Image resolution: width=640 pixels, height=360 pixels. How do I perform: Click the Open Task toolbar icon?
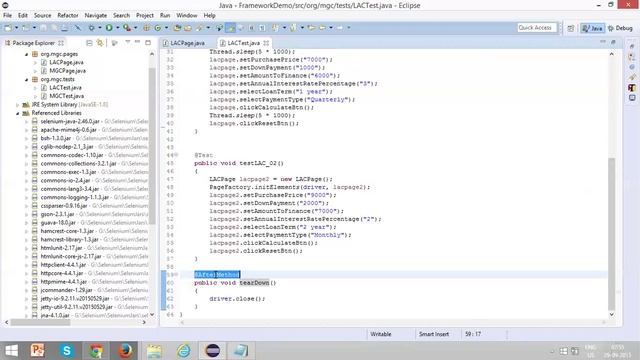click(x=188, y=28)
